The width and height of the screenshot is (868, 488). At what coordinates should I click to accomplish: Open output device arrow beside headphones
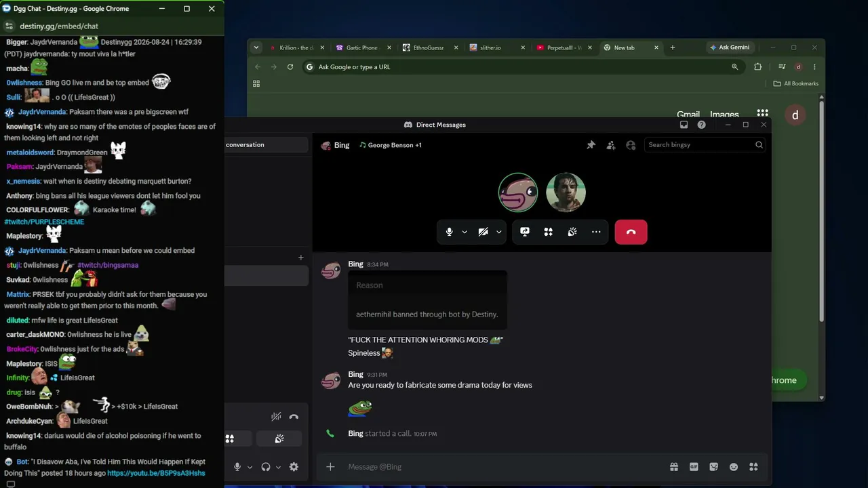pyautogui.click(x=278, y=467)
